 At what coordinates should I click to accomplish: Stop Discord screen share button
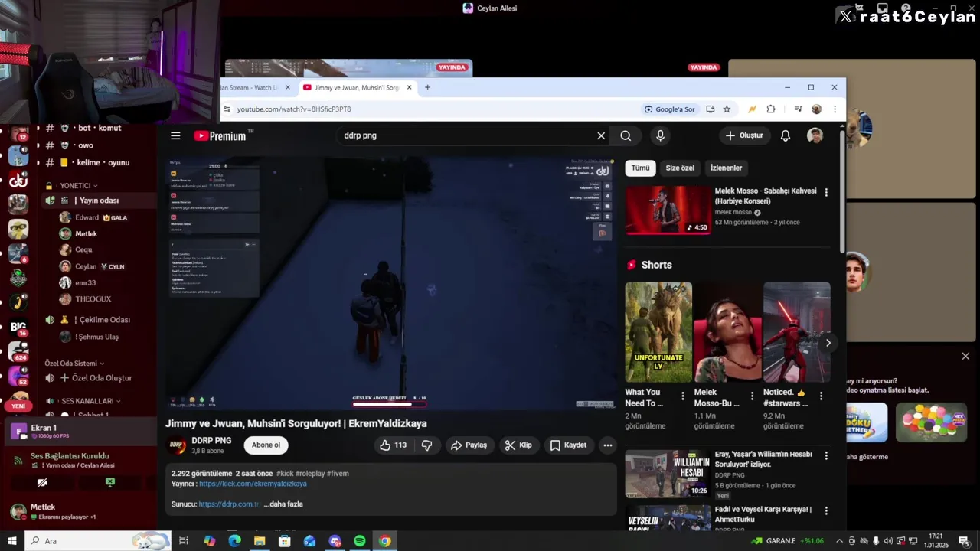(x=110, y=483)
